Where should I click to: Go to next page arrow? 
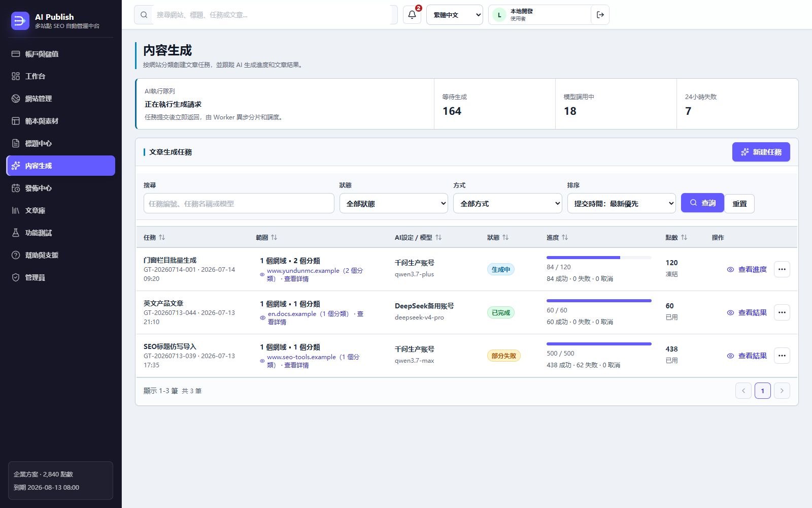click(782, 391)
